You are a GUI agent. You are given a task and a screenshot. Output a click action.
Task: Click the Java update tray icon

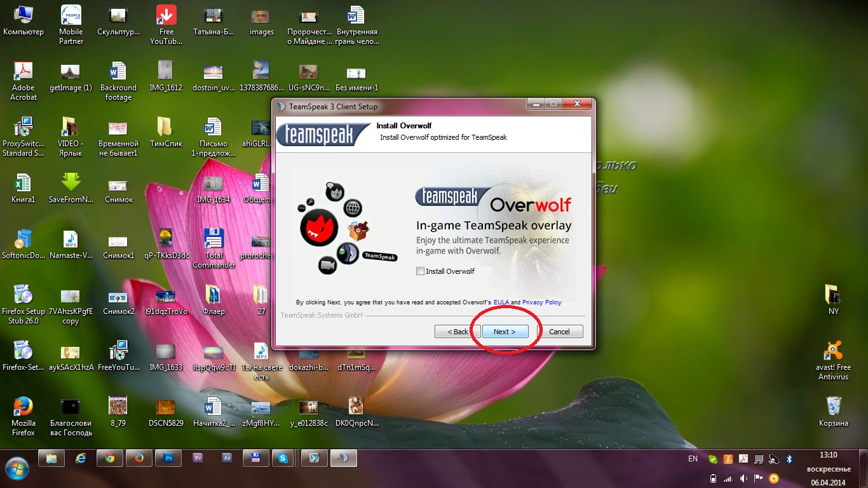tap(728, 459)
